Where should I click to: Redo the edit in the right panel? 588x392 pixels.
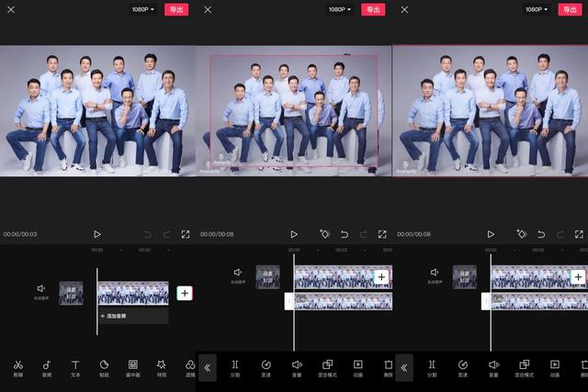[560, 235]
